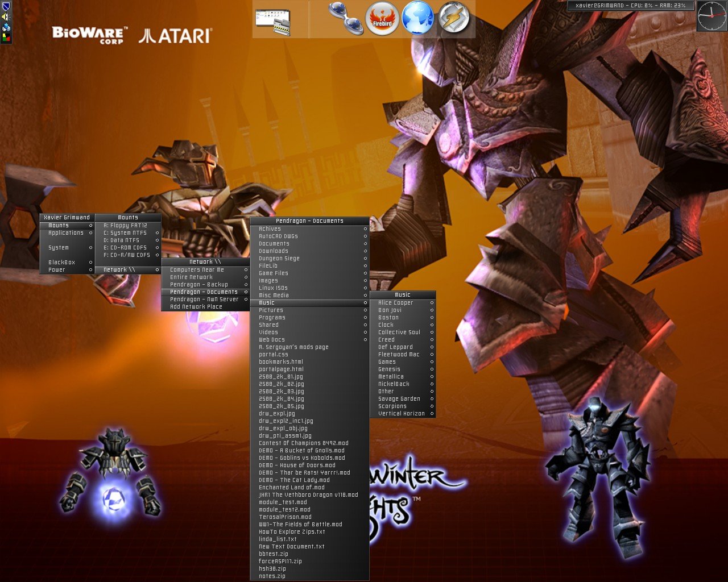Open HowTo Explore Zips.txt
This screenshot has height=582, width=728.
[309, 532]
